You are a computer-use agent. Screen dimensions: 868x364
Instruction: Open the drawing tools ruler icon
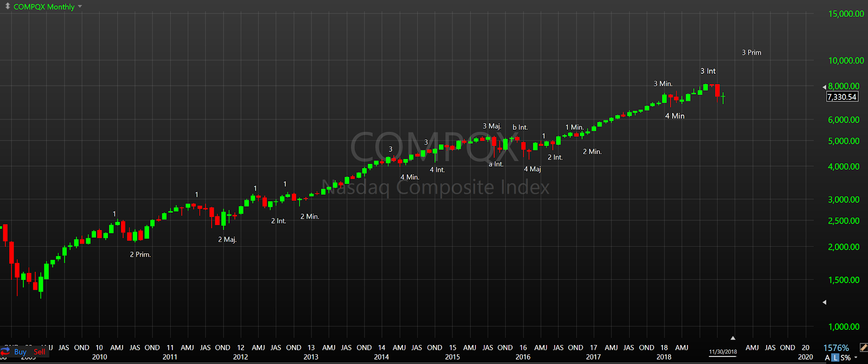[x=863, y=348]
